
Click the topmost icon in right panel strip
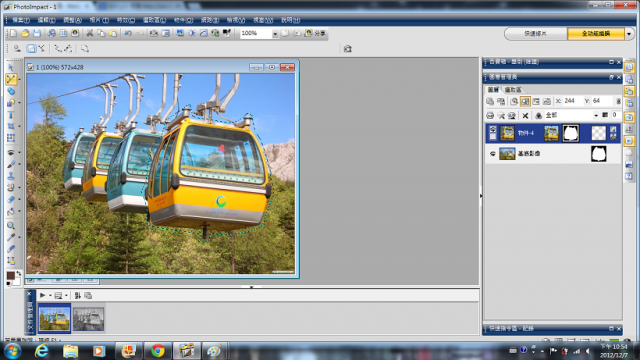click(629, 68)
